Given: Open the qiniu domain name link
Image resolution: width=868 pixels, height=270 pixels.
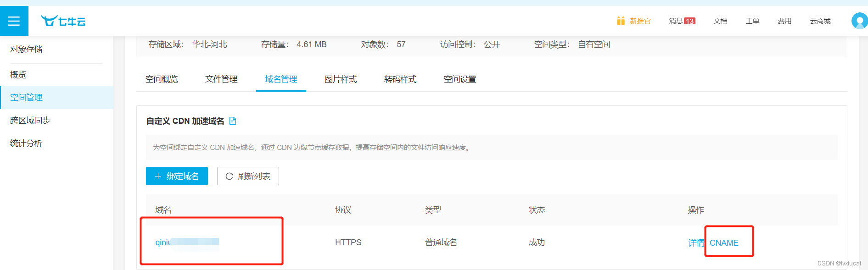Looking at the screenshot, I should [x=187, y=242].
